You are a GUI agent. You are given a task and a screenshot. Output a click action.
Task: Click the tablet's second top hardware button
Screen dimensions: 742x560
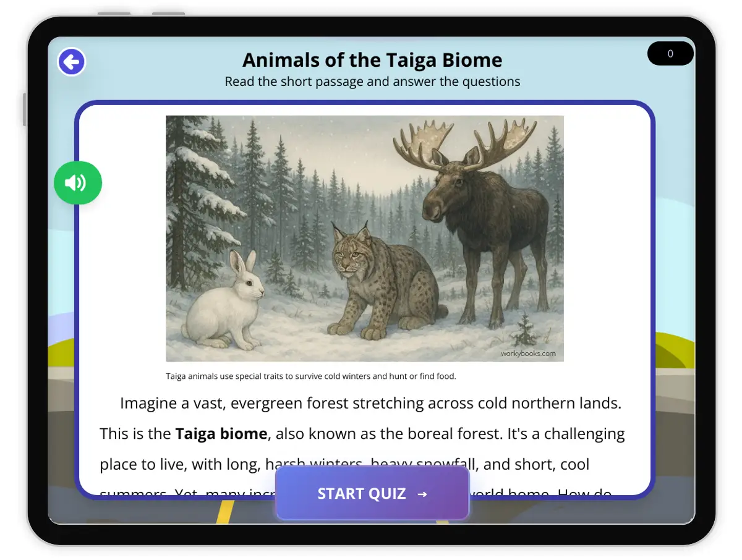point(168,14)
